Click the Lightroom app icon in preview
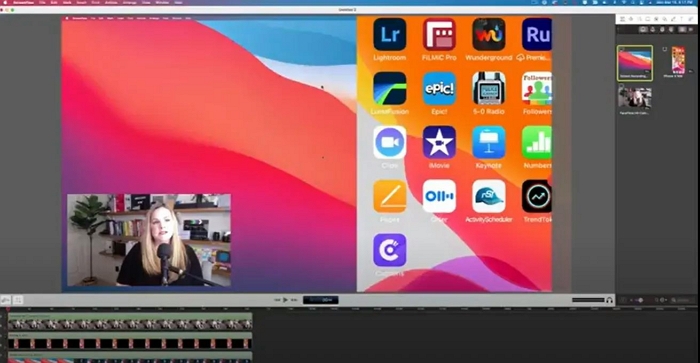Viewport: 700px width, 363px height. pos(390,34)
